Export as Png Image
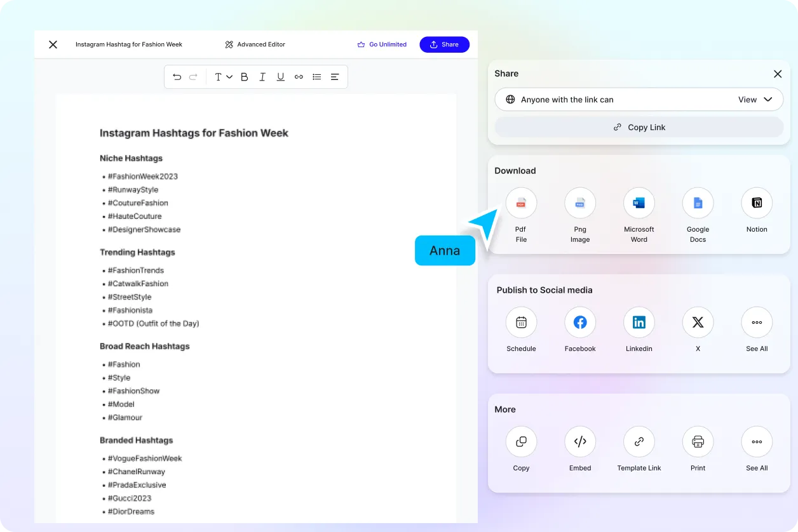 point(580,203)
